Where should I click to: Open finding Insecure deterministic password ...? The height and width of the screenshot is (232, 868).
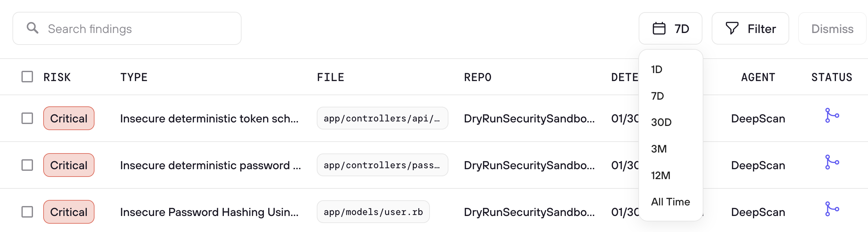pos(211,166)
